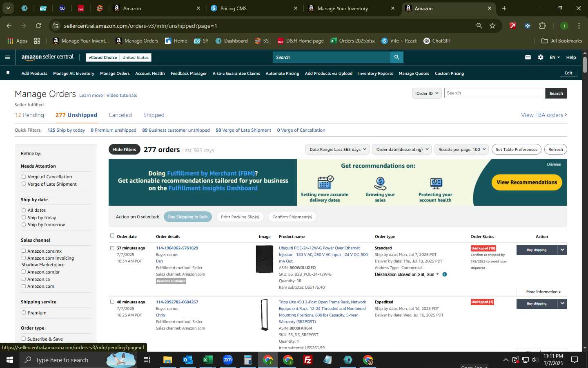588x368 pixels.
Task: Click the page vertical scrollbar thumb
Action: point(585,65)
